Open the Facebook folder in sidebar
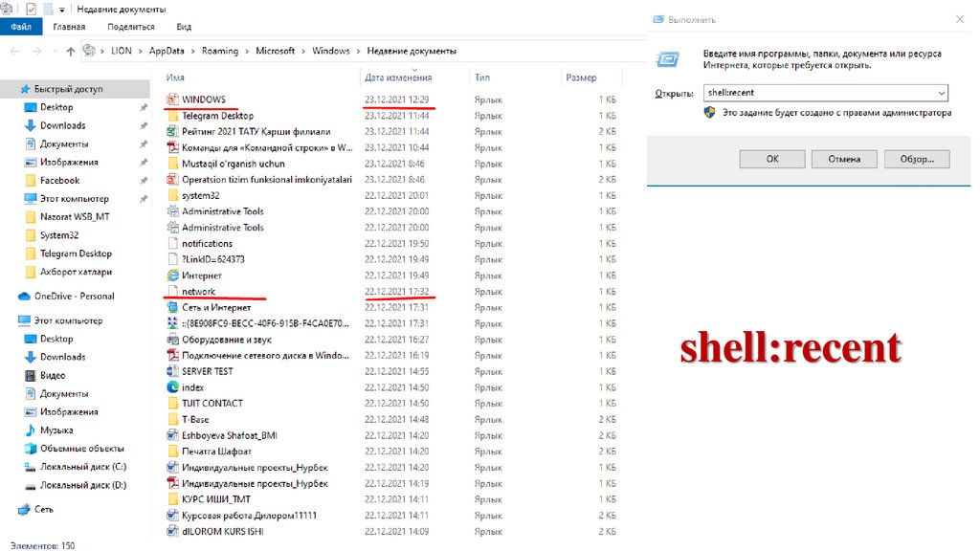980x551 pixels. 60,181
